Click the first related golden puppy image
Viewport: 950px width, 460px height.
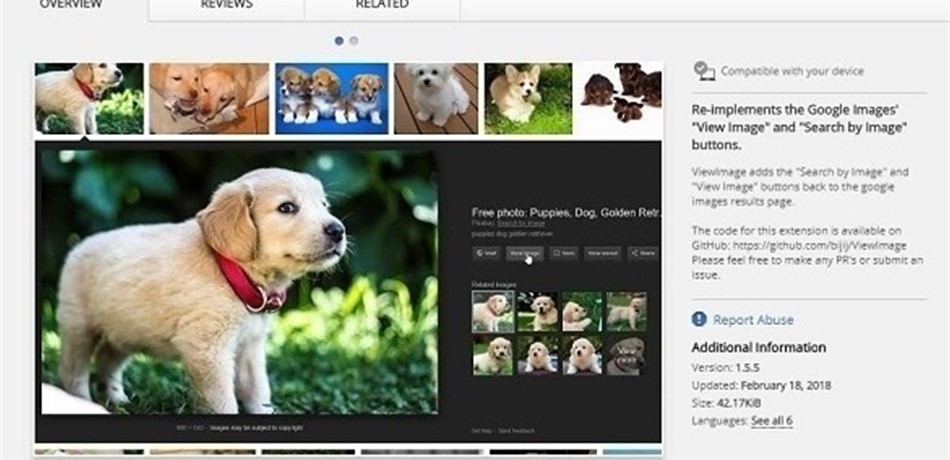(x=493, y=312)
